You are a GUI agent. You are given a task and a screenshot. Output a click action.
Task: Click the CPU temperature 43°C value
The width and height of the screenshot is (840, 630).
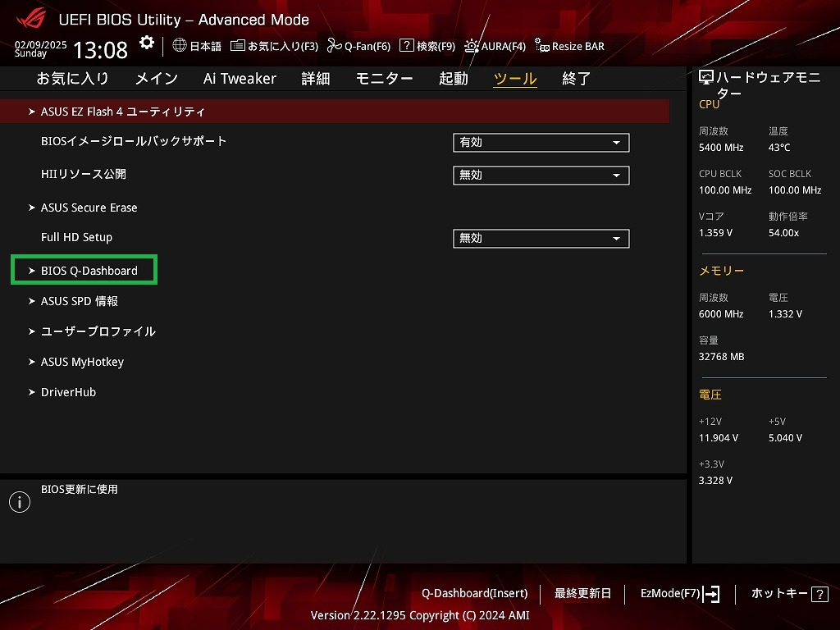pyautogui.click(x=779, y=148)
